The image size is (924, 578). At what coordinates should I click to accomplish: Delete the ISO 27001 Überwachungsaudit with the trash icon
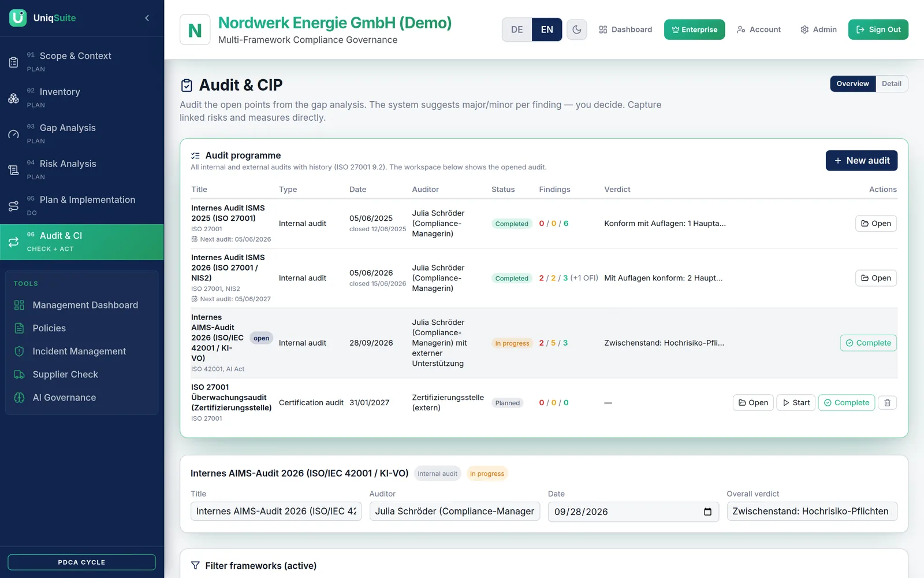point(888,403)
